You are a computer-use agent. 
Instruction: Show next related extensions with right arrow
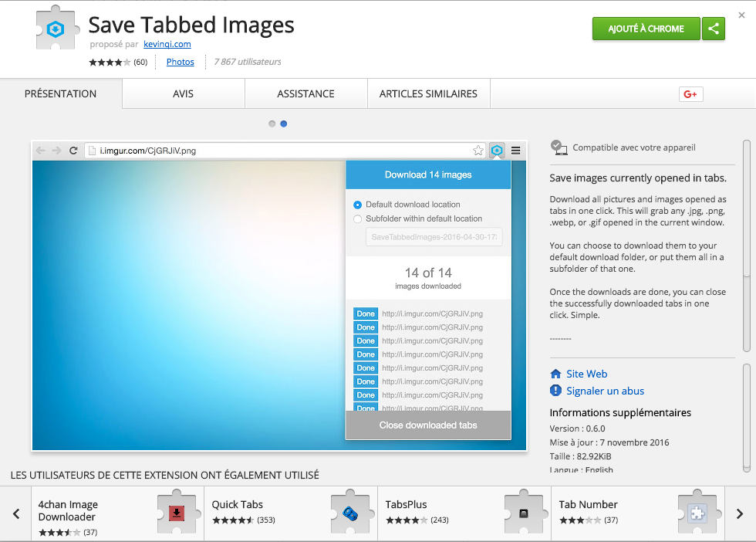740,513
